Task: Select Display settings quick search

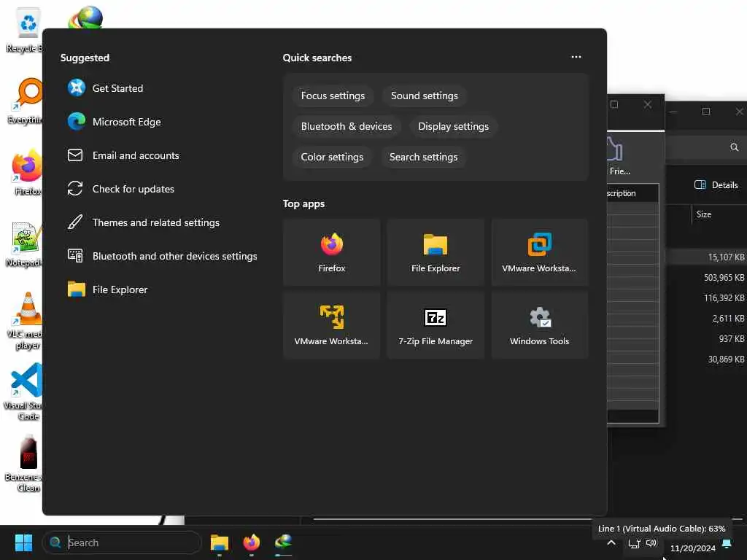Action: pos(454,126)
